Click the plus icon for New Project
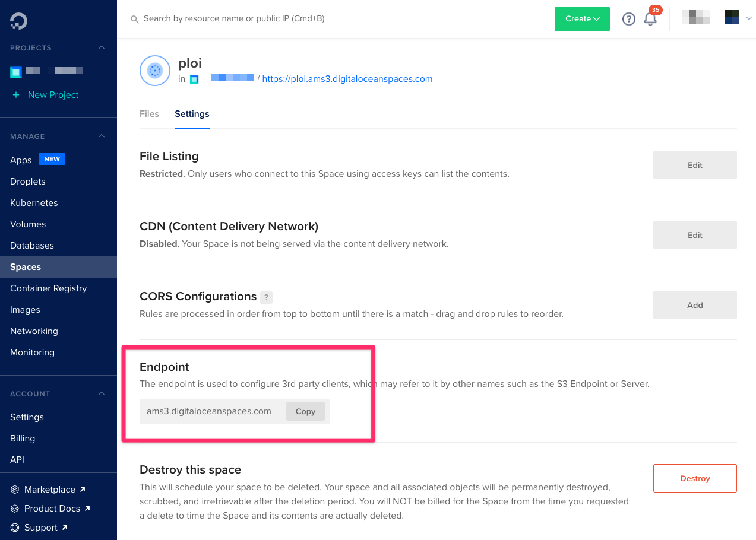Viewport: 756px width, 540px height. 16,95
